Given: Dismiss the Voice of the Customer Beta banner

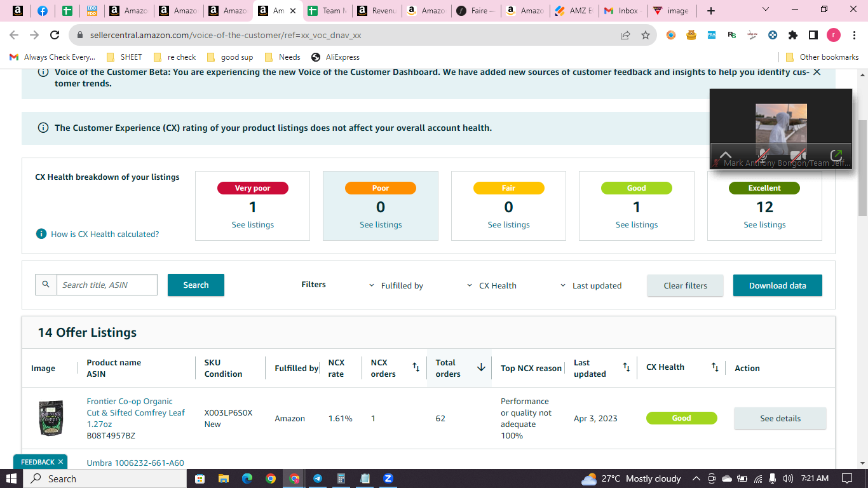Looking at the screenshot, I should coord(817,72).
